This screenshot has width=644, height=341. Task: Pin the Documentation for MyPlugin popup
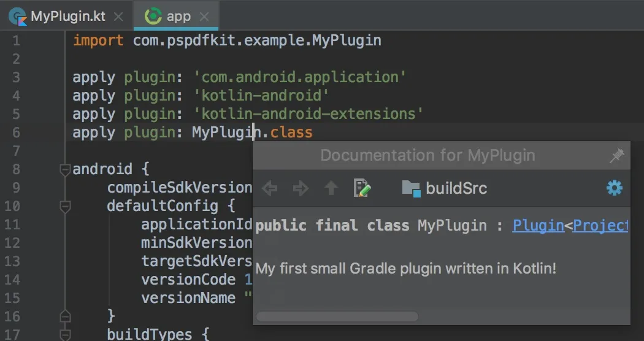616,156
